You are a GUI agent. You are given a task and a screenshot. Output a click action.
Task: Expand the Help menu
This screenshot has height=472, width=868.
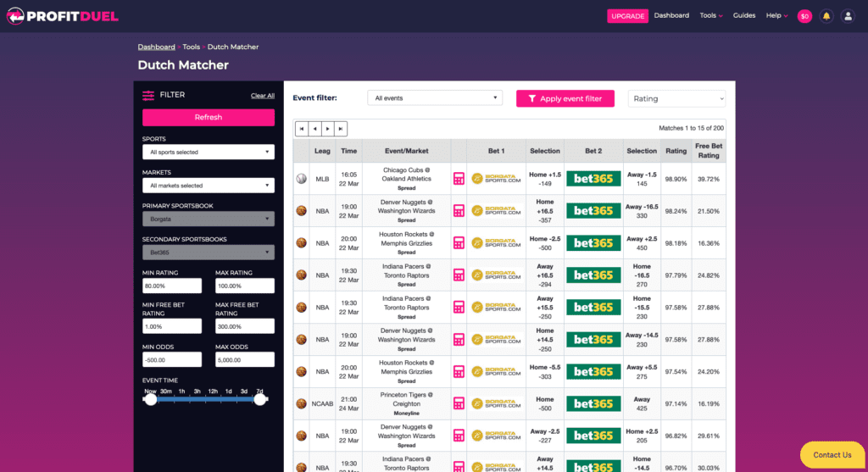point(776,15)
